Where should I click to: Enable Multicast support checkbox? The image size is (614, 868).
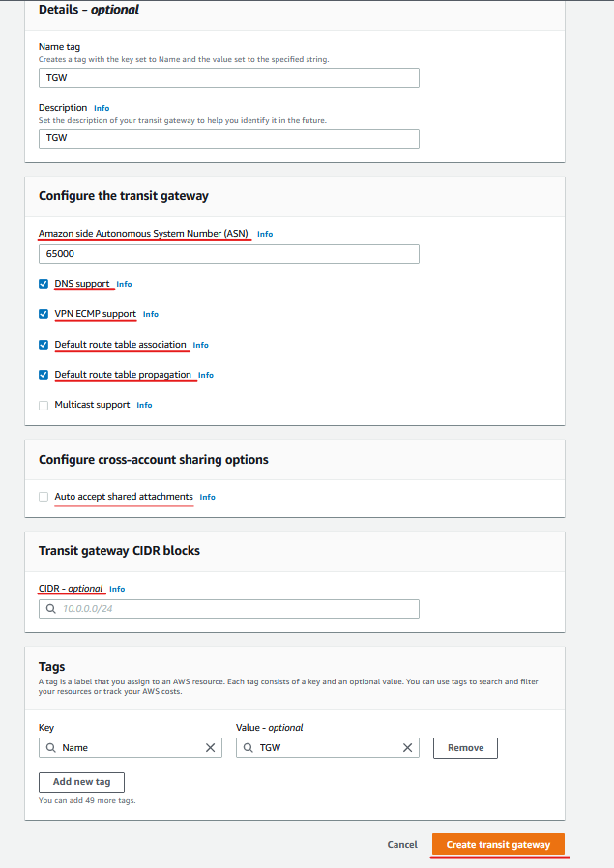tap(44, 405)
